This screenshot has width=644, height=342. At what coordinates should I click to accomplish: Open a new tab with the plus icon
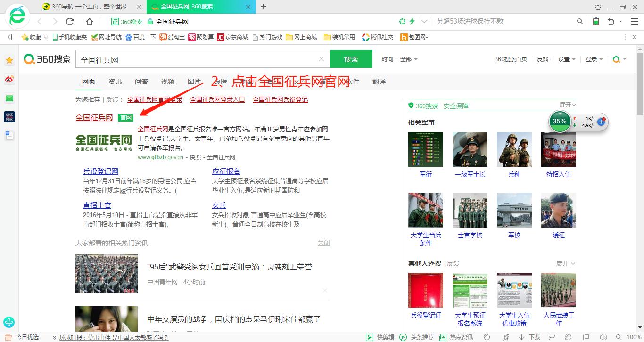coord(264,7)
